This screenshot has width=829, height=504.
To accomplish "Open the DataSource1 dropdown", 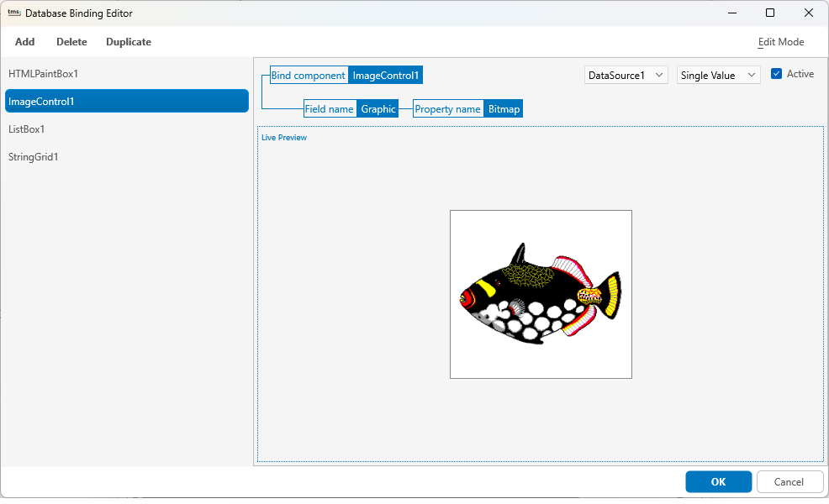I will (x=626, y=75).
